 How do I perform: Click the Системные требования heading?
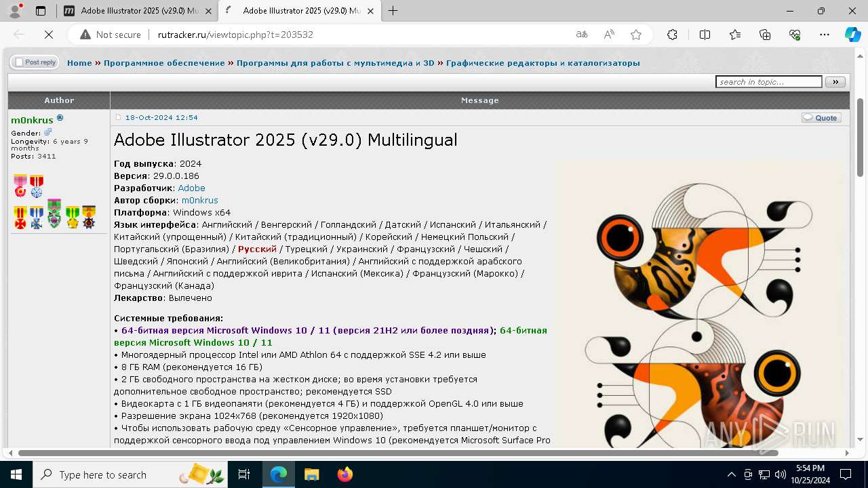[x=168, y=318]
